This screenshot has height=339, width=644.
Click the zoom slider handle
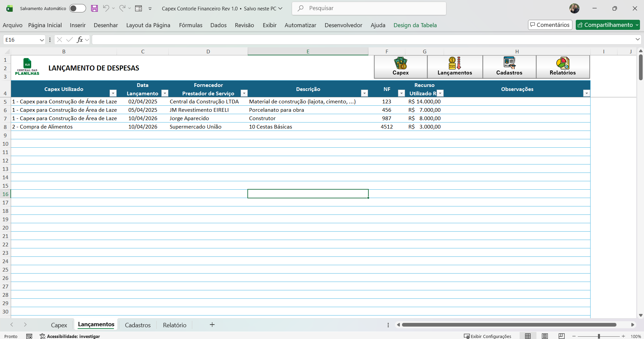pos(599,336)
